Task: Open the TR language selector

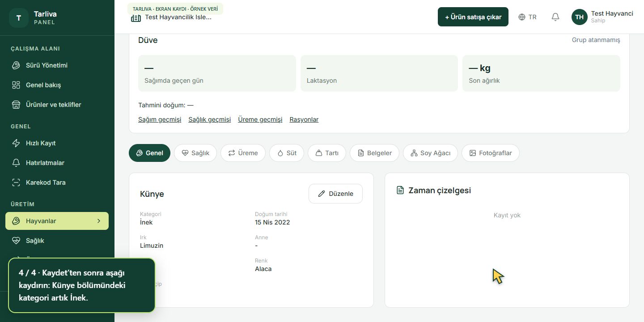Action: click(x=528, y=17)
